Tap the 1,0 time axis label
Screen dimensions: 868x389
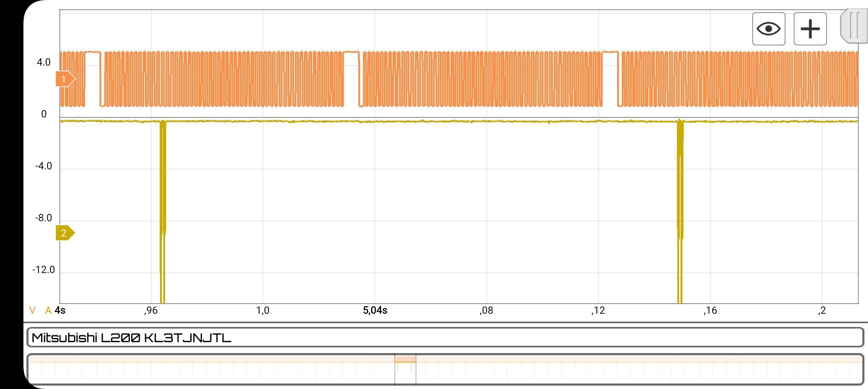coord(262,310)
